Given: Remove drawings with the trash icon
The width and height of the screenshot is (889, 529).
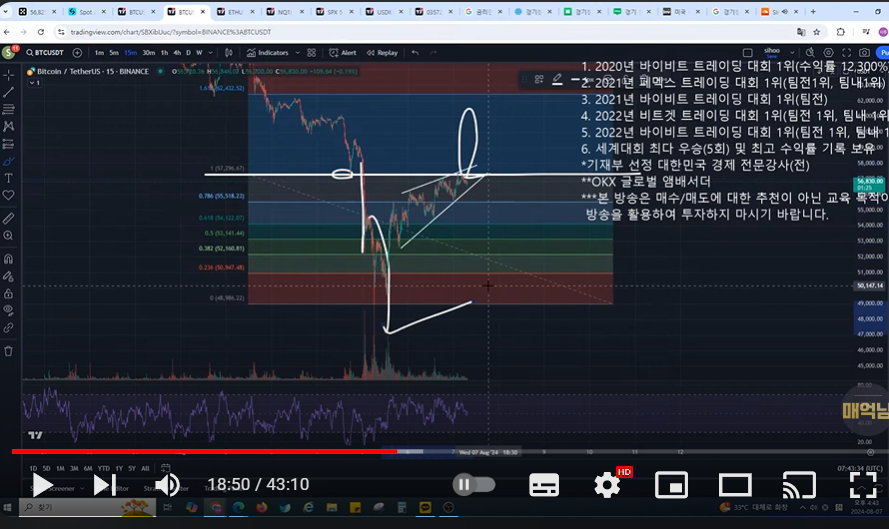Looking at the screenshot, I should pos(9,351).
